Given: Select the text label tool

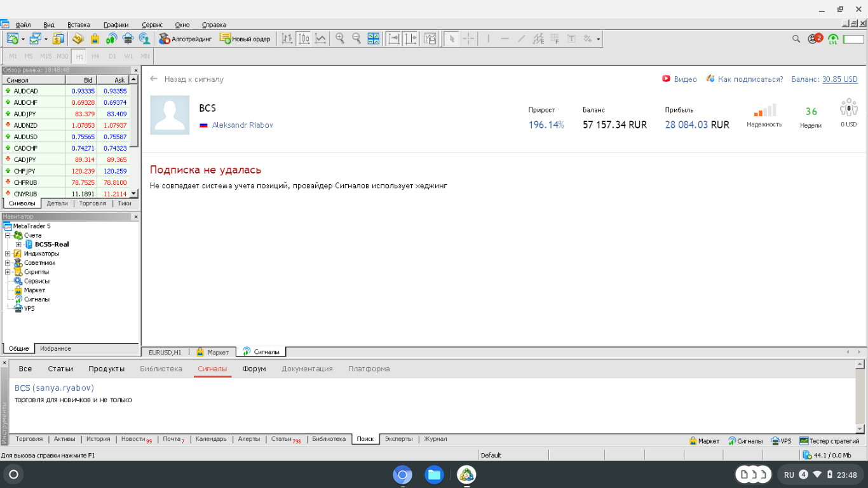Looking at the screenshot, I should 571,39.
